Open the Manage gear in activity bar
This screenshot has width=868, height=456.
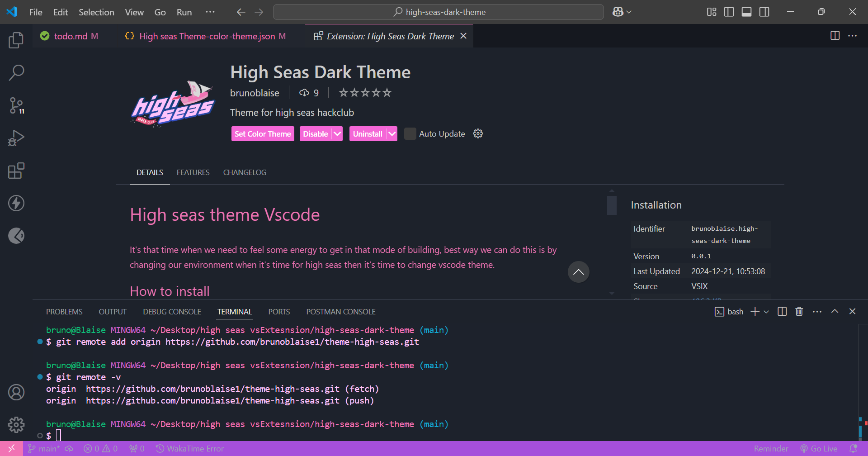pyautogui.click(x=16, y=425)
